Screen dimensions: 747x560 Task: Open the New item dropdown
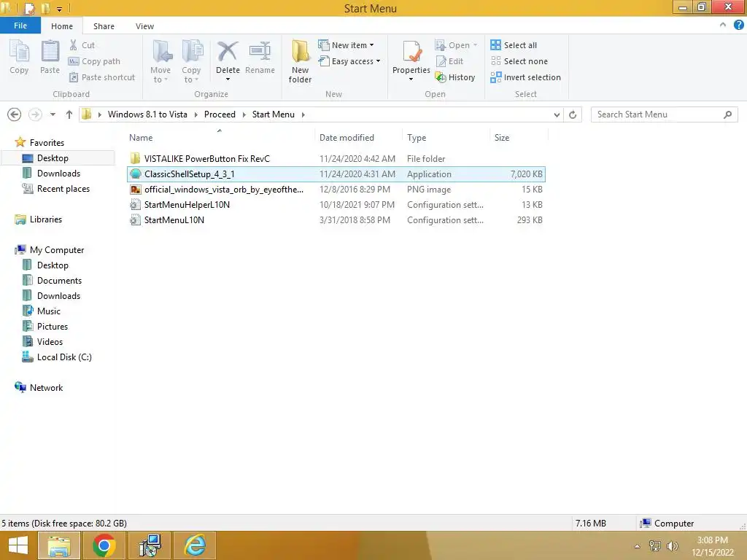tap(347, 45)
